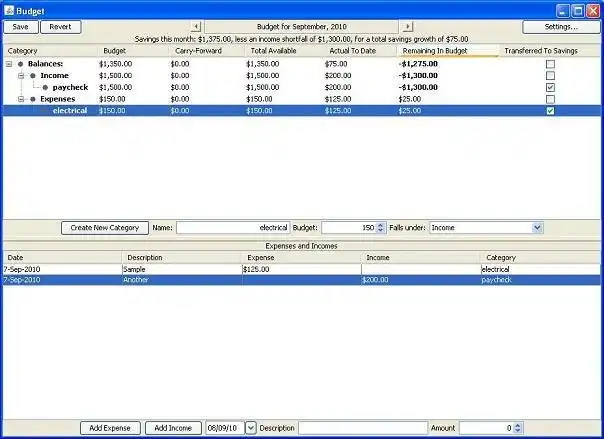The width and height of the screenshot is (604, 439).
Task: Select the electrical category row
Action: [x=302, y=111]
